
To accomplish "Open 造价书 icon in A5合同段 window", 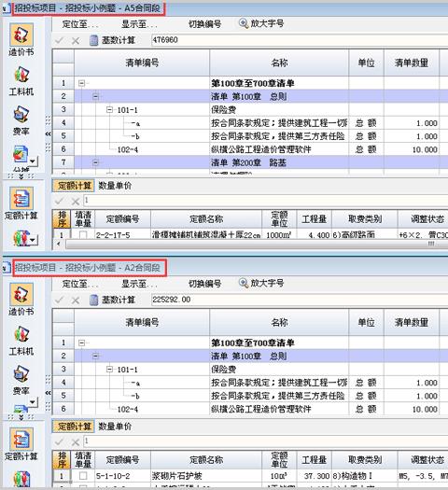I will [x=21, y=35].
